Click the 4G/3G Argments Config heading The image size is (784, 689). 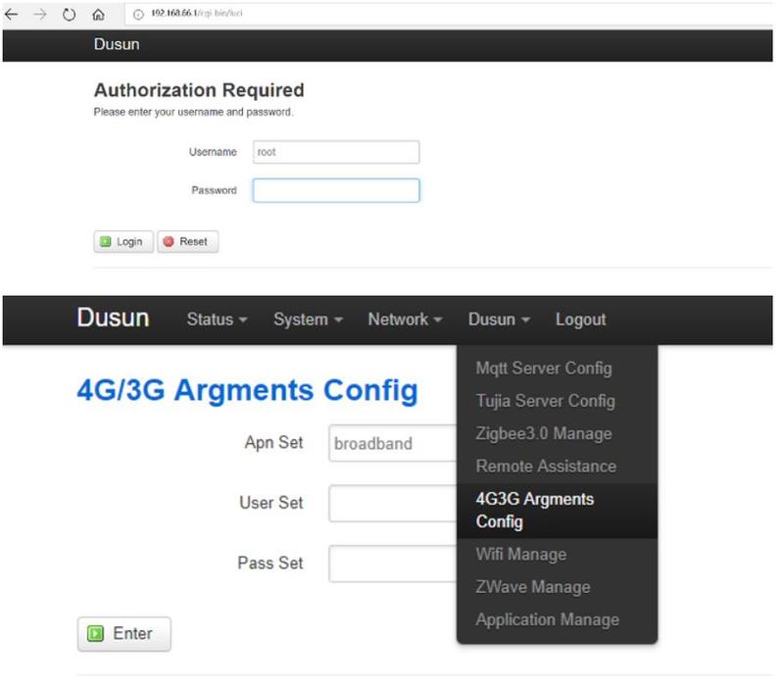coord(248,391)
